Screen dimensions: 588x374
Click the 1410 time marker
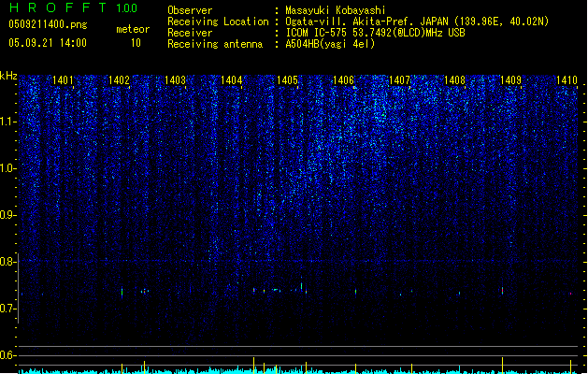click(x=566, y=79)
